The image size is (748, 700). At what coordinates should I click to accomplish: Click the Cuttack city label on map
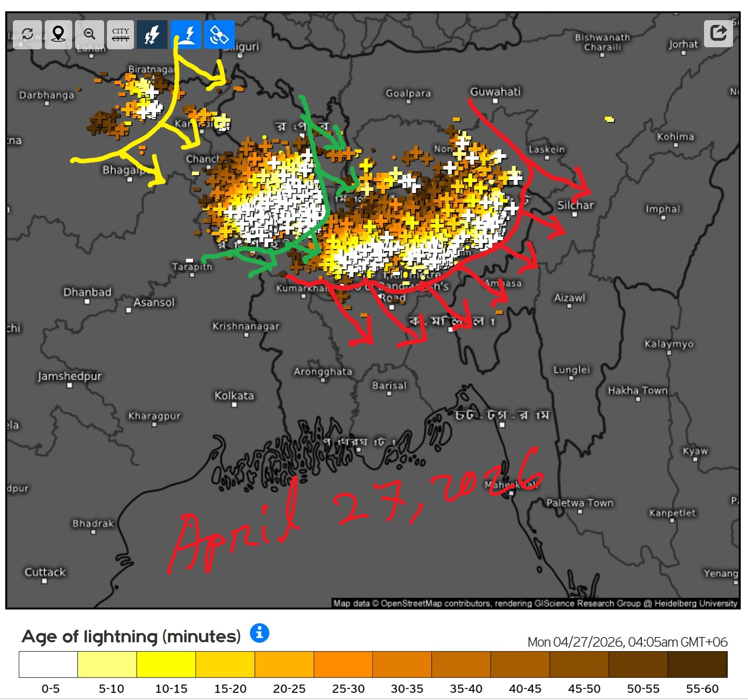pyautogui.click(x=45, y=572)
